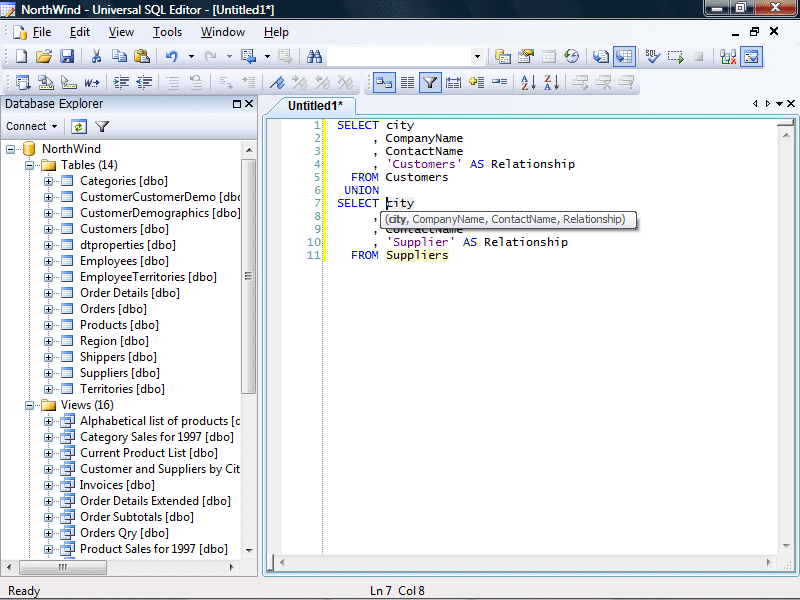Open the Undo history dropdown arrow
The image size is (800, 600).
[x=191, y=57]
